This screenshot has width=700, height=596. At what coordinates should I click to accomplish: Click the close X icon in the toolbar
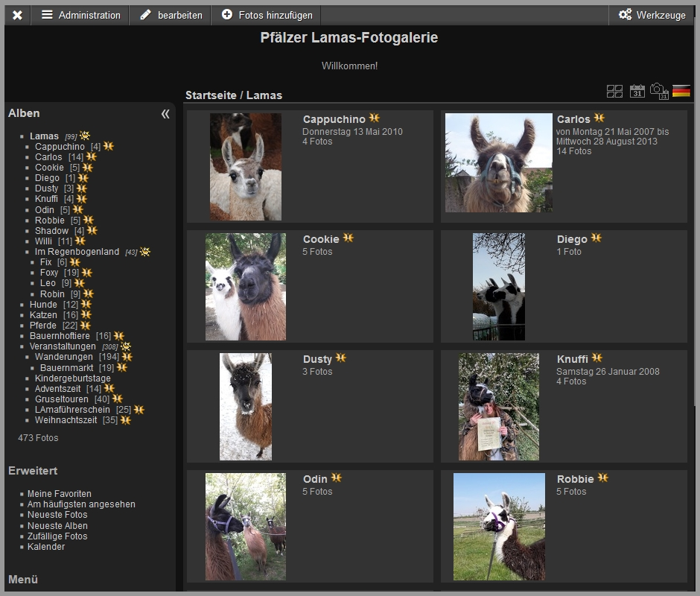coord(17,14)
